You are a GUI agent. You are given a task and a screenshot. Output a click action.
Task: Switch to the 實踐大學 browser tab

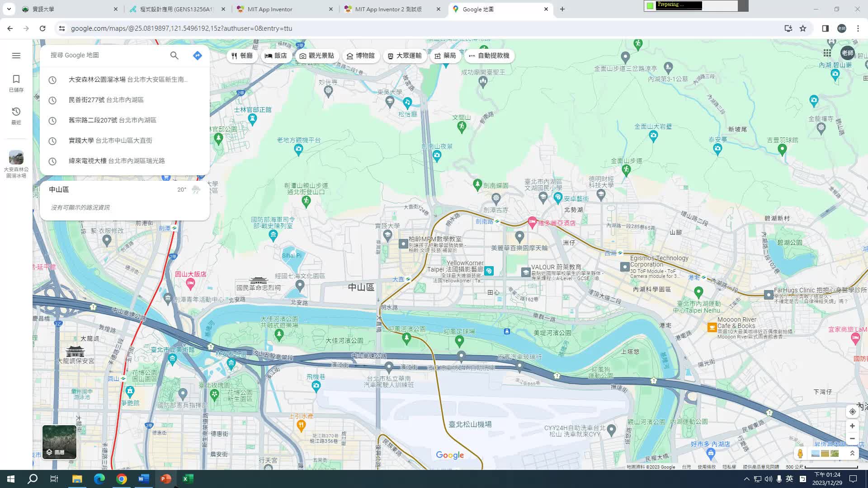pos(70,9)
